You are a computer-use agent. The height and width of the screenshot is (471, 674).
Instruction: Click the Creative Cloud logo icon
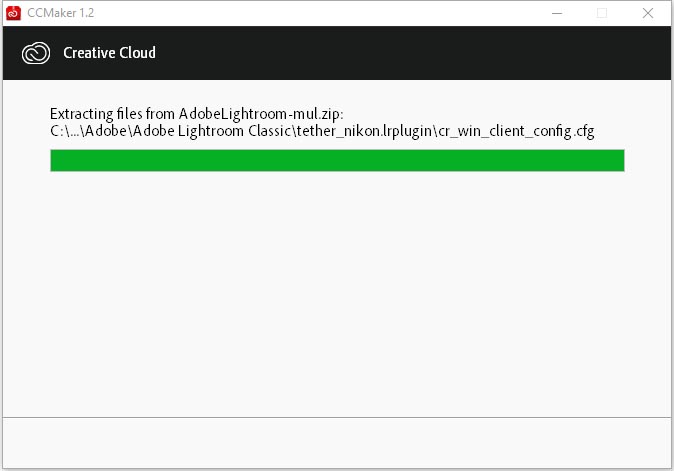tap(36, 53)
